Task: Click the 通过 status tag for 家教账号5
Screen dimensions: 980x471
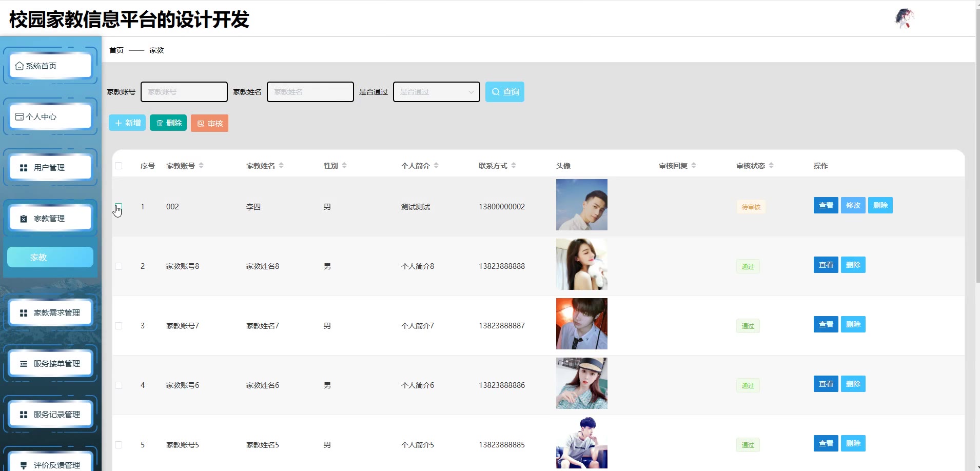Action: [748, 445]
